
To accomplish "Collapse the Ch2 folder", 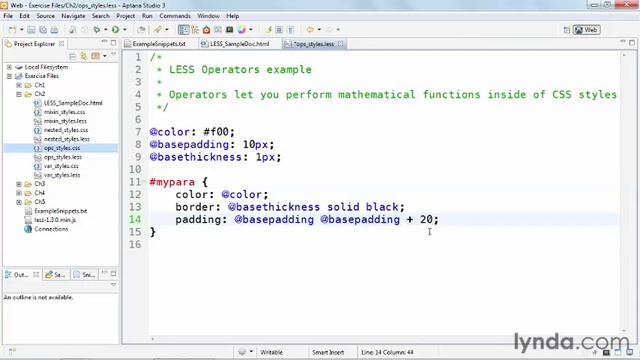I will [19, 94].
